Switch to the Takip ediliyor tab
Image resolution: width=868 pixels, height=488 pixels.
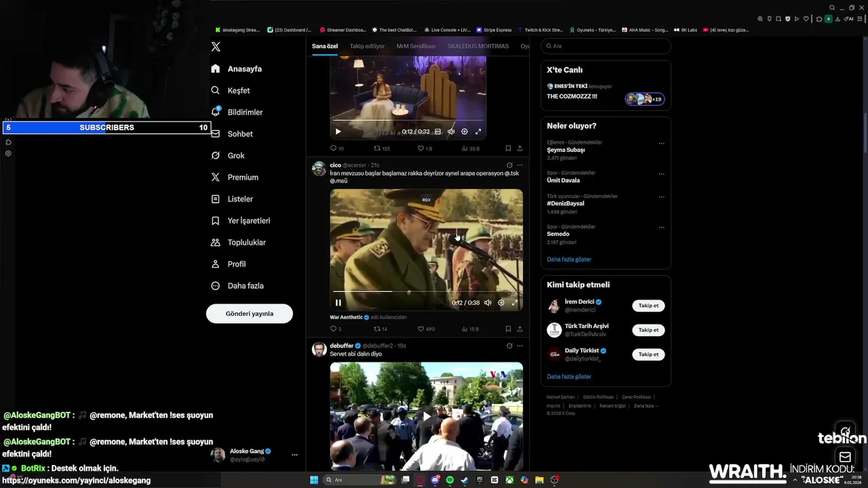[367, 46]
